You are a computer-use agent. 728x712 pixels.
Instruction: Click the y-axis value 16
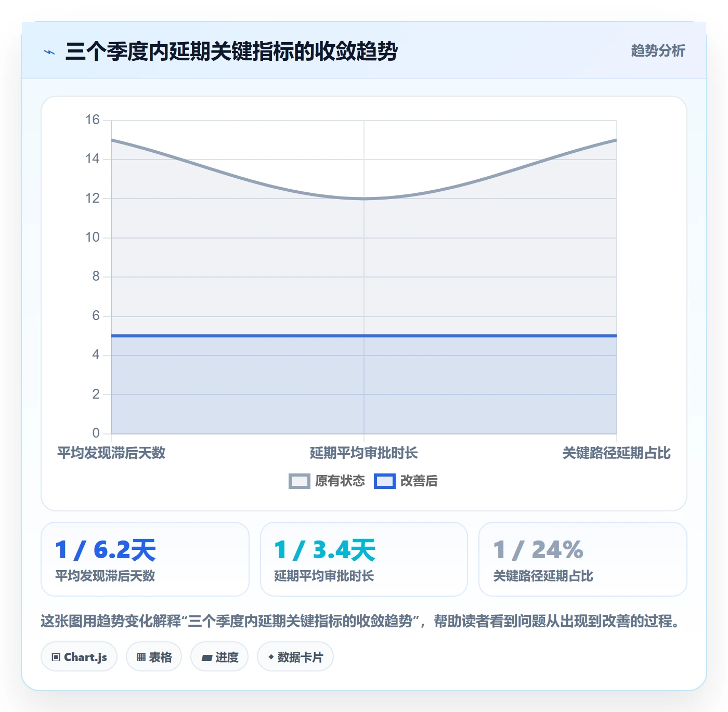[93, 120]
